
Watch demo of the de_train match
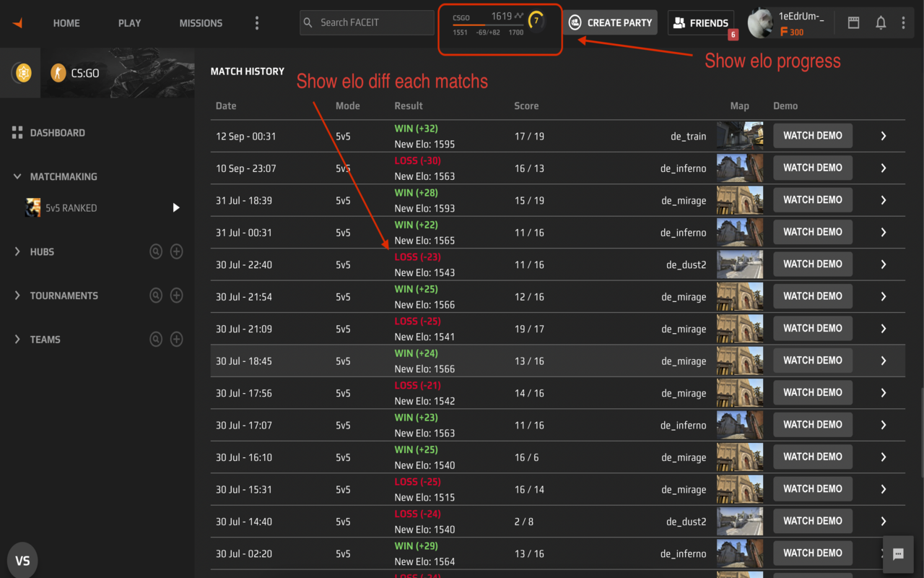[x=812, y=135]
